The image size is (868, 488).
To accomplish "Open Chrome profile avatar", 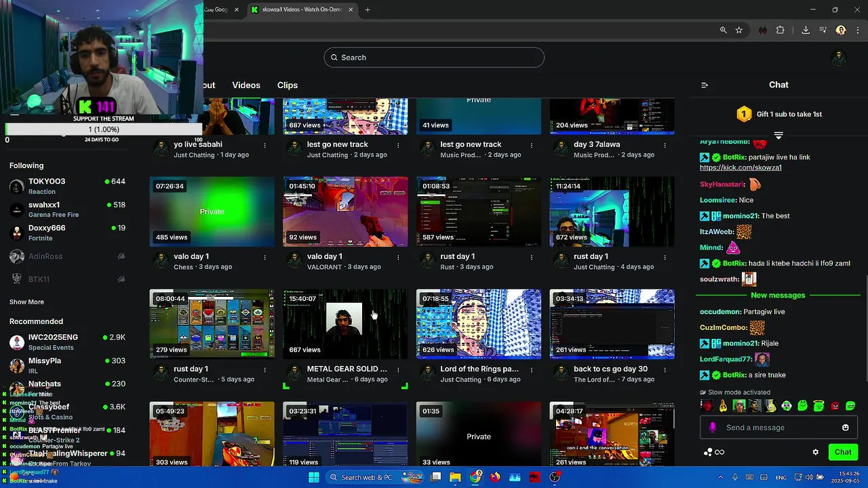I will (841, 30).
